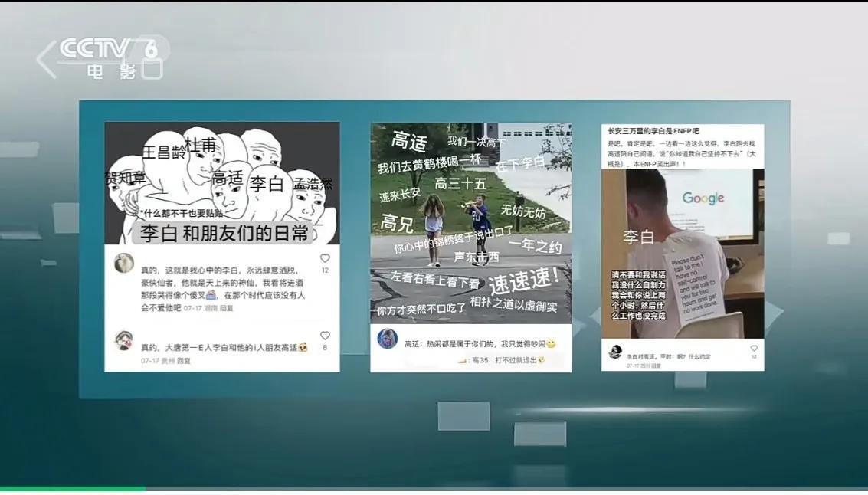Screen dimensions: 868x495
Task: Reply to the 湖南 comment via 回复
Action: click(x=227, y=308)
